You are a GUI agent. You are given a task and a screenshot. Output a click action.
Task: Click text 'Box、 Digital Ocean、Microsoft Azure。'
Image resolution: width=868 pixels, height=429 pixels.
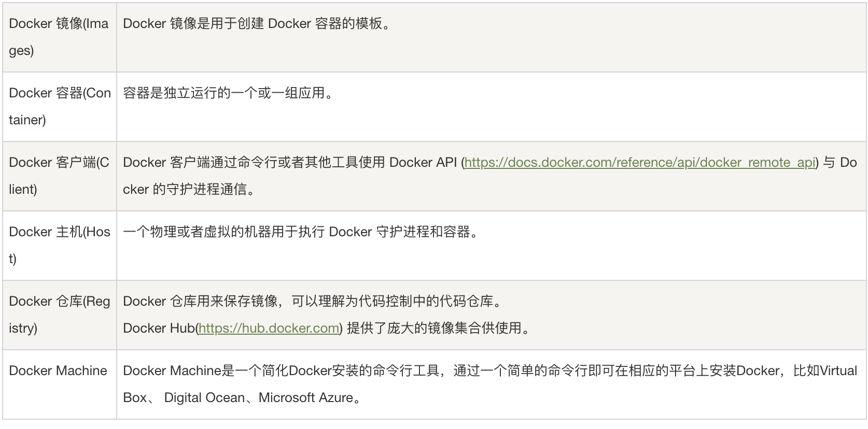pos(242,398)
